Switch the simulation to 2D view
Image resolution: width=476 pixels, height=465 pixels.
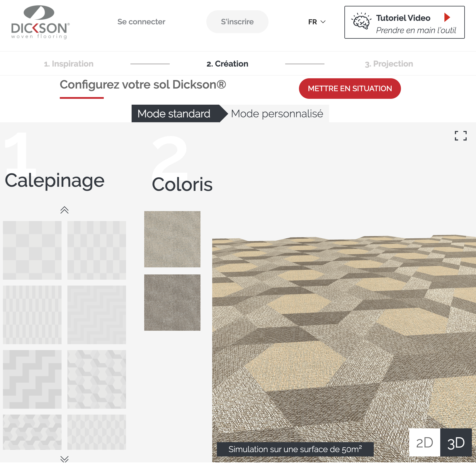coord(425,443)
